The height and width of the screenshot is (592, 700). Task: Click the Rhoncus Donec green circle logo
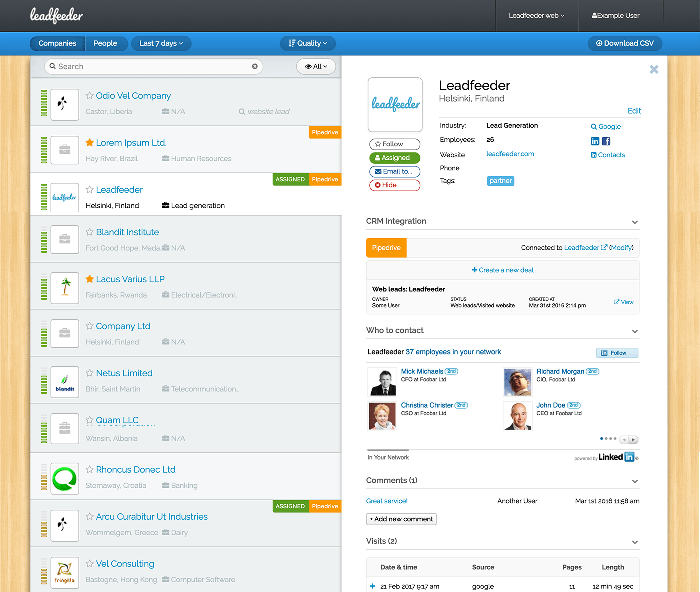(x=65, y=478)
